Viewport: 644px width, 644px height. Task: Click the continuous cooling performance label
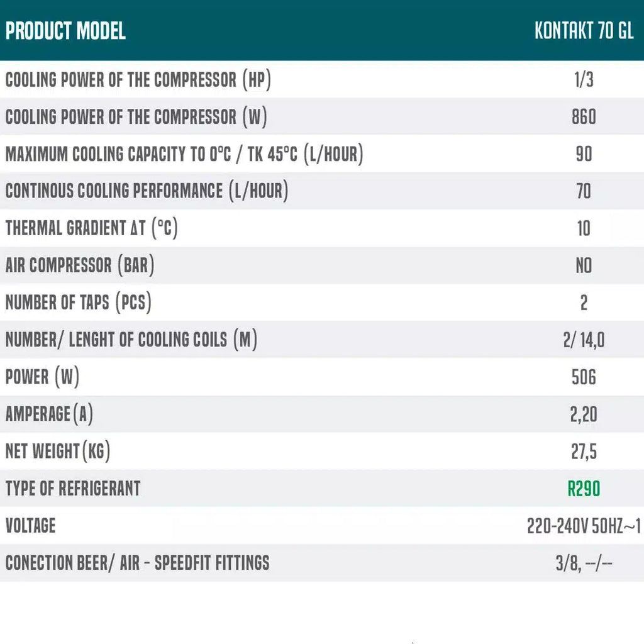pos(147,191)
